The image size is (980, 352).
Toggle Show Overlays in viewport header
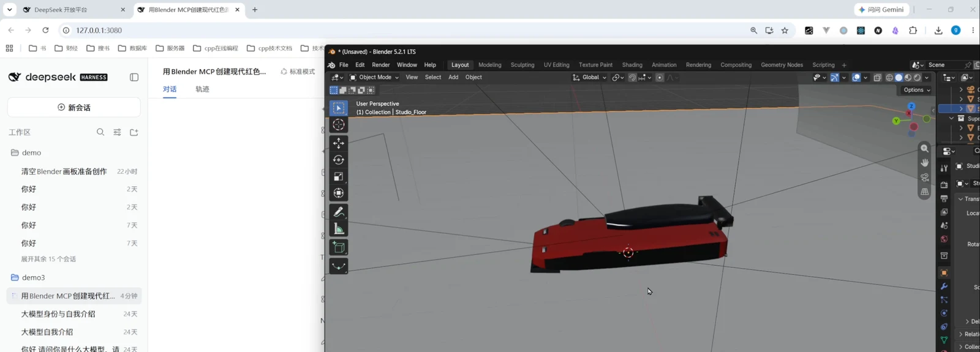(x=856, y=78)
